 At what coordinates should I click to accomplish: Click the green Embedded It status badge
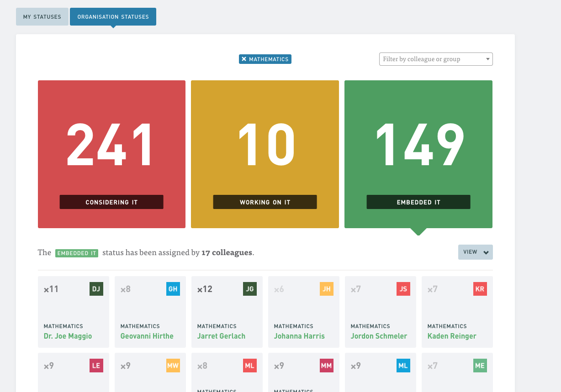[x=77, y=253]
